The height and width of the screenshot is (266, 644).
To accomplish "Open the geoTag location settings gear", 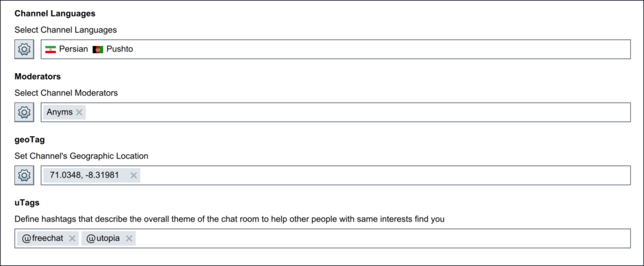I will point(25,175).
